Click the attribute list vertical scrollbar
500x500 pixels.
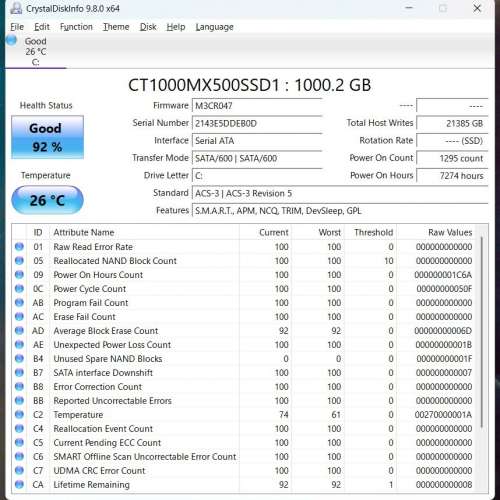(482, 332)
